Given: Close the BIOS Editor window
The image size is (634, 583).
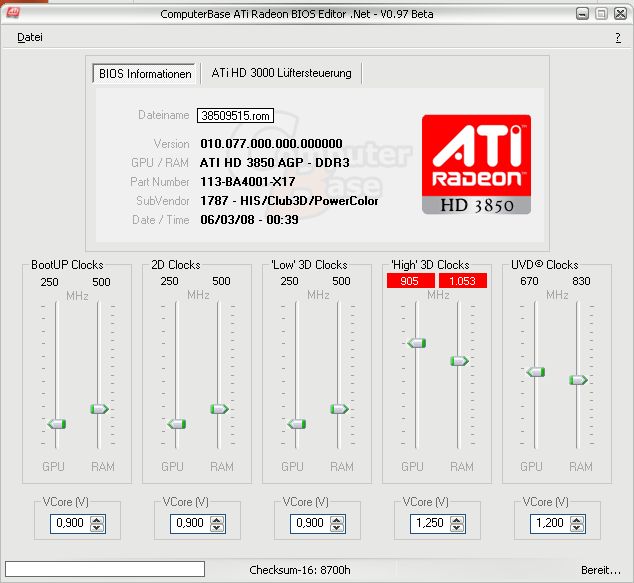Looking at the screenshot, I should click(x=620, y=14).
